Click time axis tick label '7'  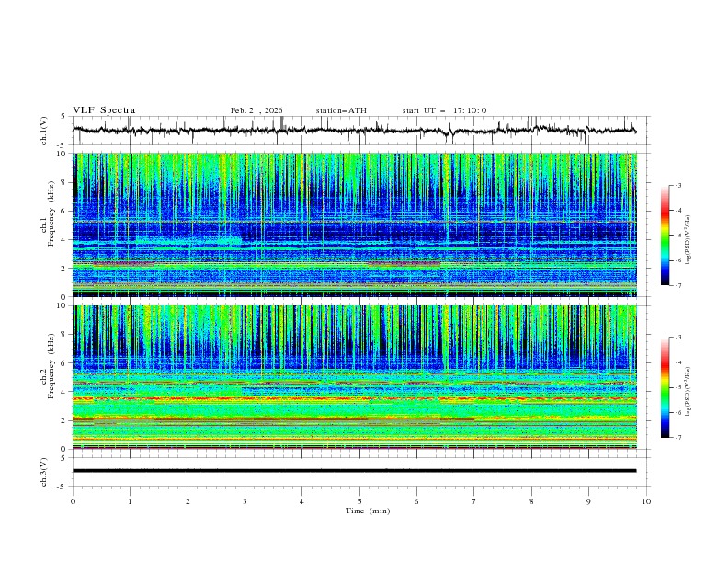[x=474, y=501]
